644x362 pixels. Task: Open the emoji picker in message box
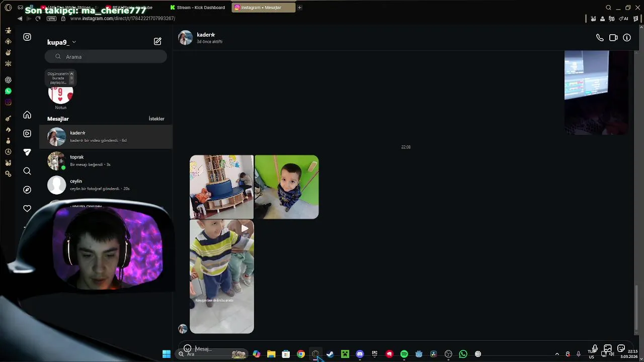coord(187,348)
